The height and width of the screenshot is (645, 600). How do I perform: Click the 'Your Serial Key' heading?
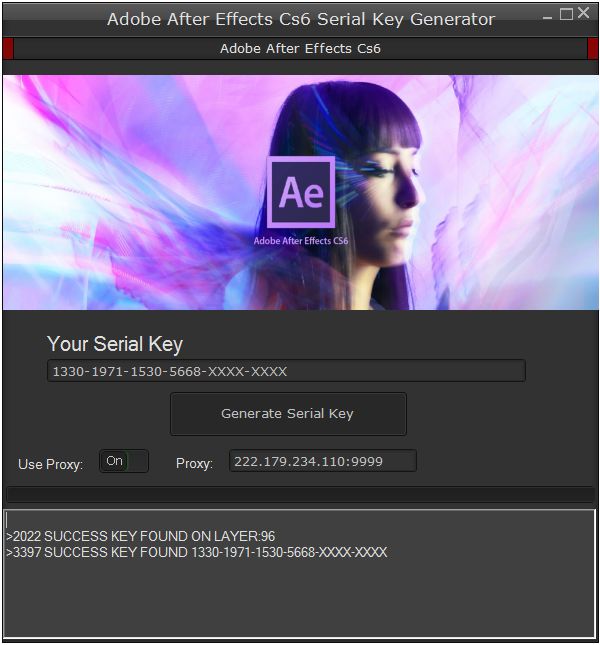pyautogui.click(x=115, y=344)
